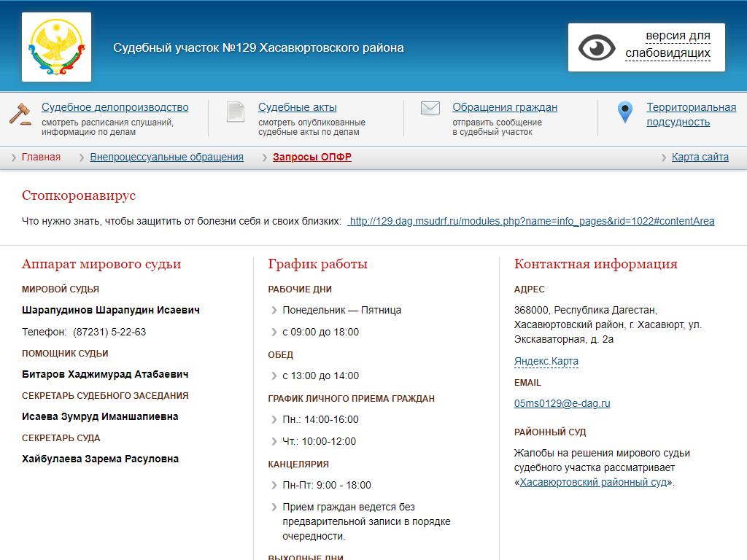Open the Судебное делопроизводство link
This screenshot has width=747, height=560.
click(115, 107)
